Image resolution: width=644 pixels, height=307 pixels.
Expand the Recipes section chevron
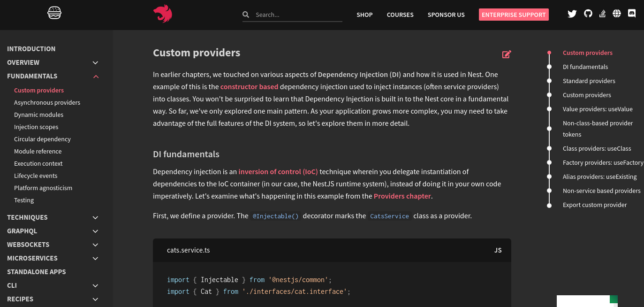[95, 299]
